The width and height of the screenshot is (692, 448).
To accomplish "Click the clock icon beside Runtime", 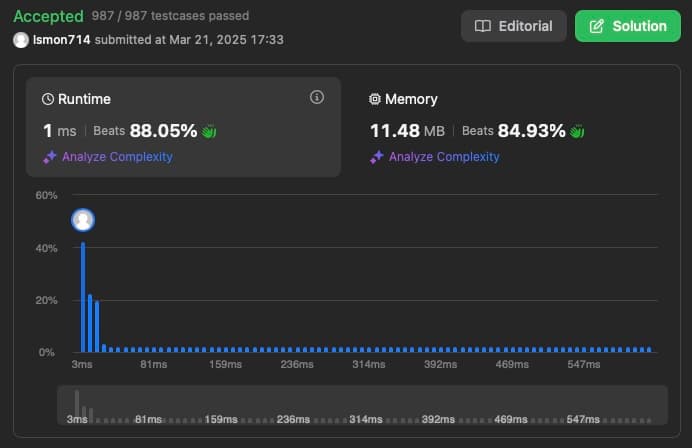I will click(47, 100).
